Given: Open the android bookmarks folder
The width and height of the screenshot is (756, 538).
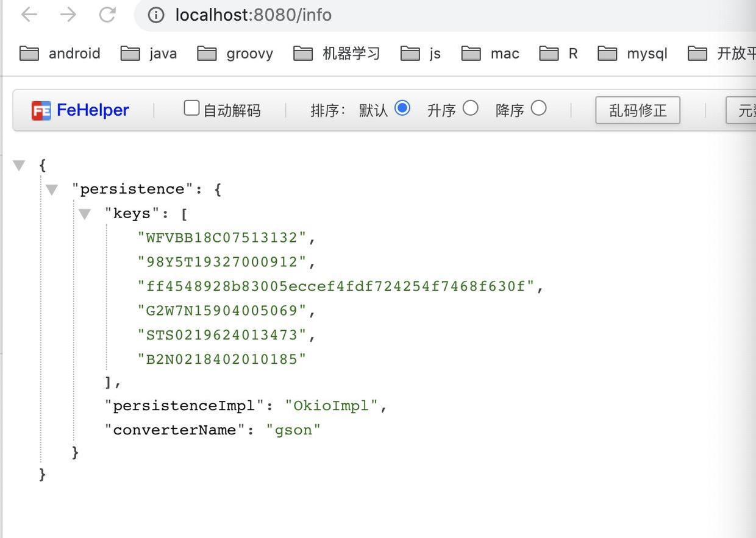Looking at the screenshot, I should pyautogui.click(x=60, y=54).
